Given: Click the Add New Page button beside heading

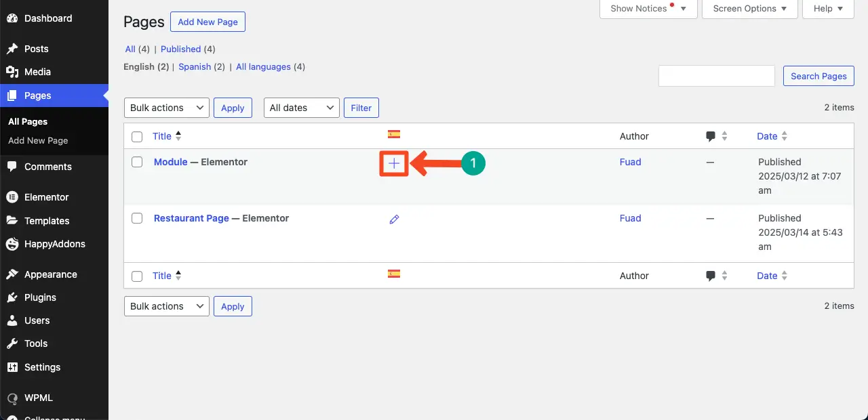Looking at the screenshot, I should coord(208,22).
